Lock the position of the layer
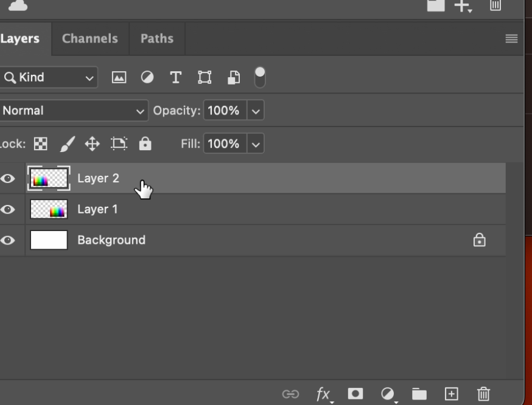The width and height of the screenshot is (532, 405). click(x=92, y=144)
